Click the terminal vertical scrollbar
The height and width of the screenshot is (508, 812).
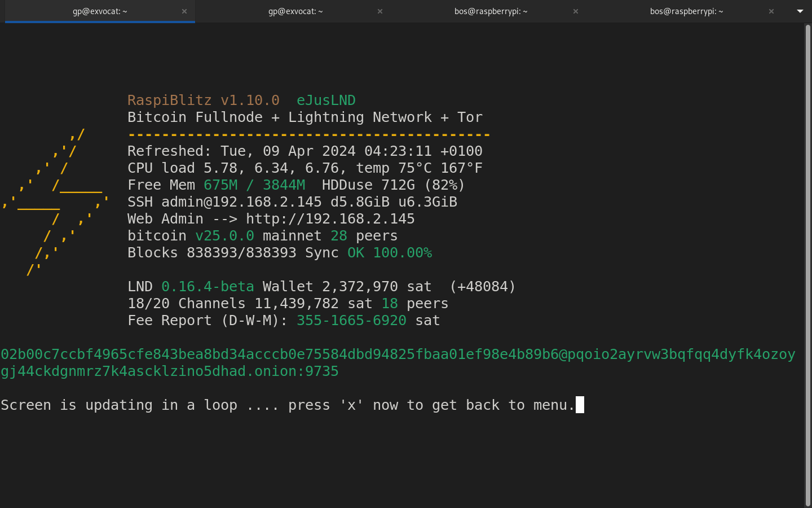point(807,265)
